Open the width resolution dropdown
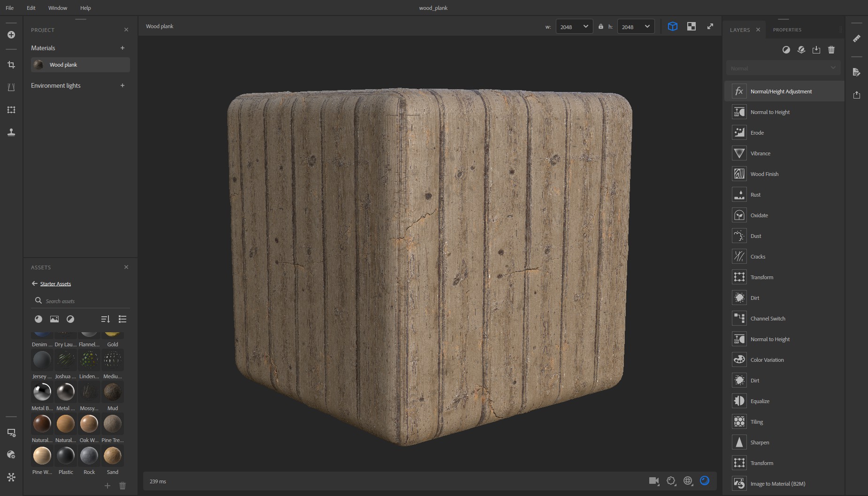Screen dimensions: 868x496 [574, 27]
